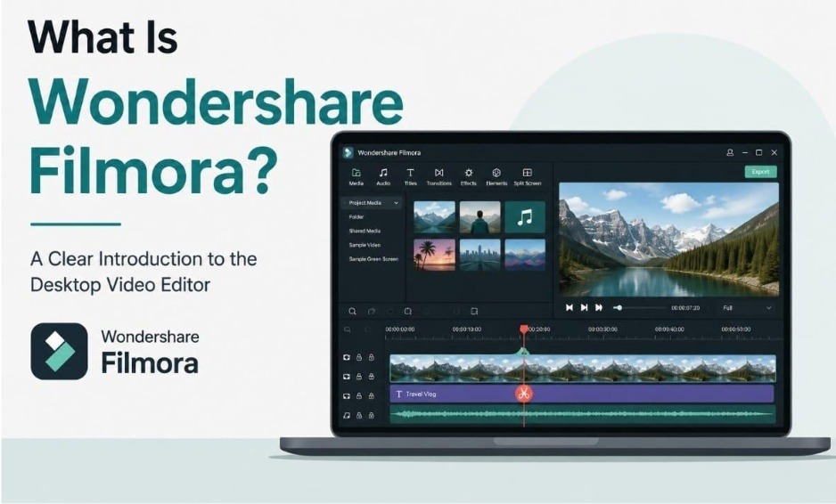Select the palm tree sunset thumbnail

point(435,255)
